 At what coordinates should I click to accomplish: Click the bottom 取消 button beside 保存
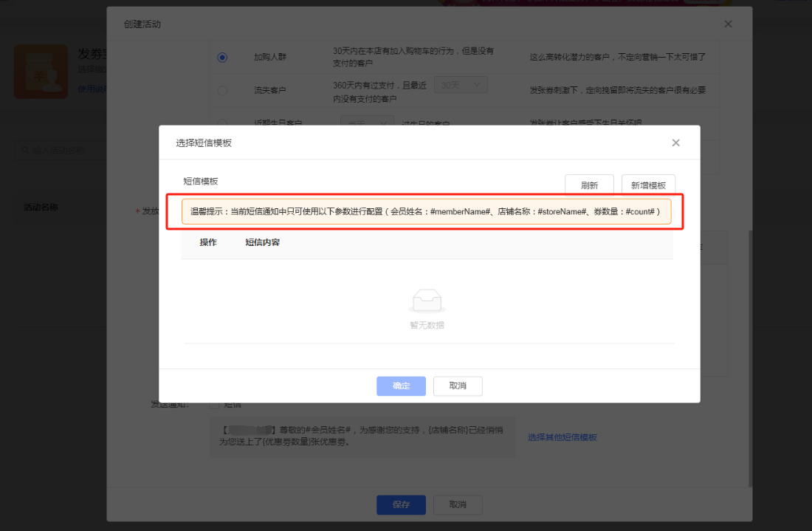pyautogui.click(x=457, y=504)
